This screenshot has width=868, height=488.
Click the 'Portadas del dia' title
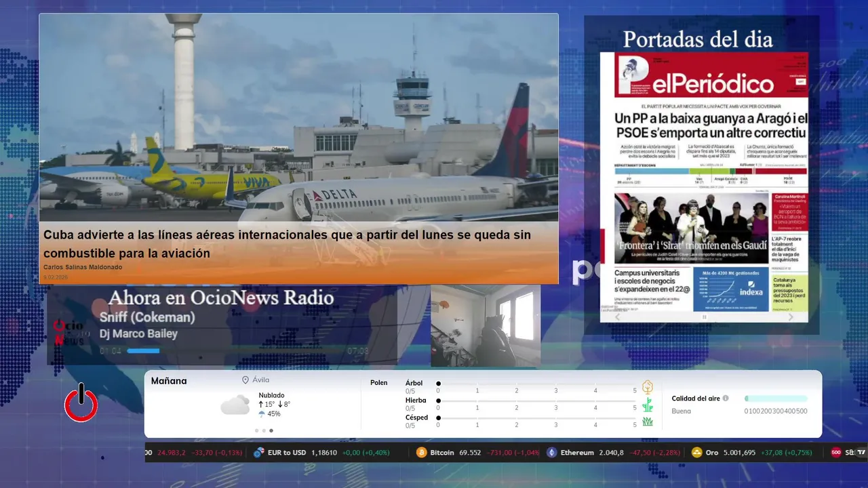click(698, 39)
